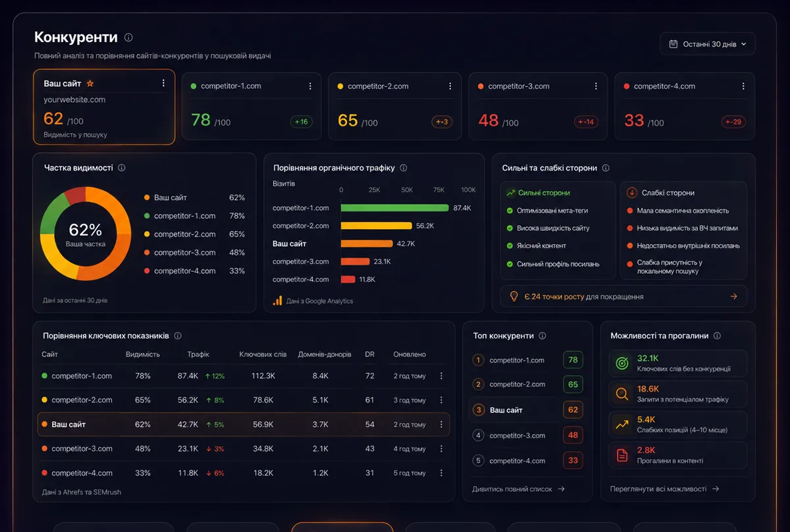The height and width of the screenshot is (532, 790).
Task: Click the Трафік column header
Action: (x=198, y=354)
